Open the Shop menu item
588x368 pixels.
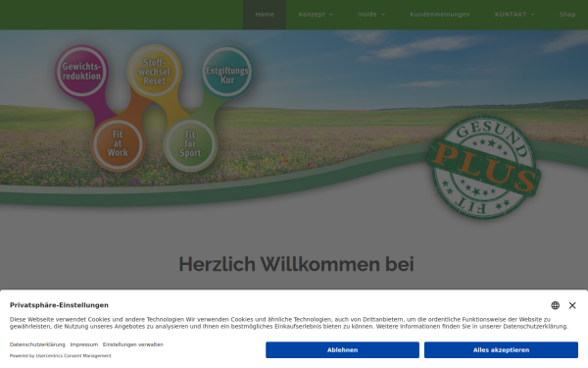click(567, 15)
